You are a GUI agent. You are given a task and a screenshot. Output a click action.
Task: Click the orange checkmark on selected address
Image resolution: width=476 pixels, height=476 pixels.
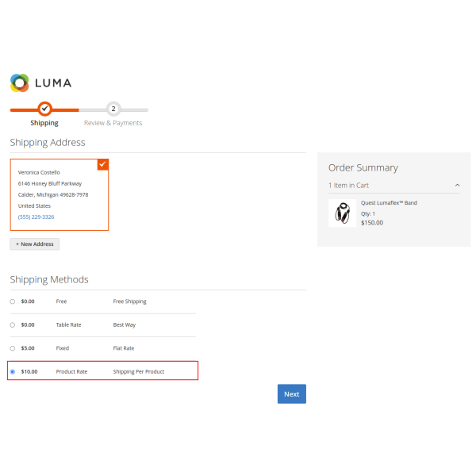(x=102, y=164)
